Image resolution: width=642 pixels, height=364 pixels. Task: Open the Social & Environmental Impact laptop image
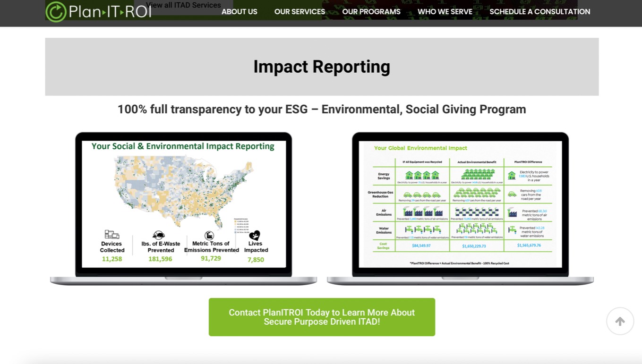pyautogui.click(x=183, y=208)
